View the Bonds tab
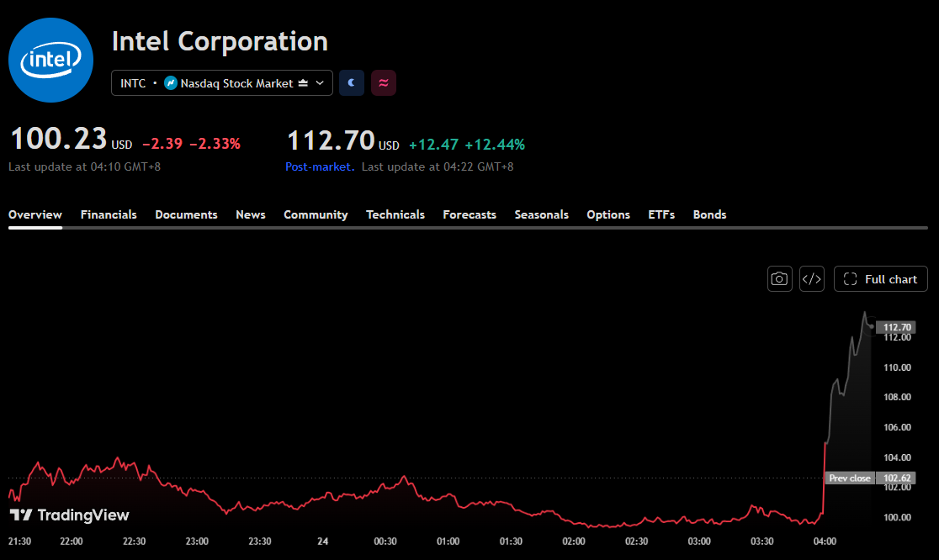 709,214
